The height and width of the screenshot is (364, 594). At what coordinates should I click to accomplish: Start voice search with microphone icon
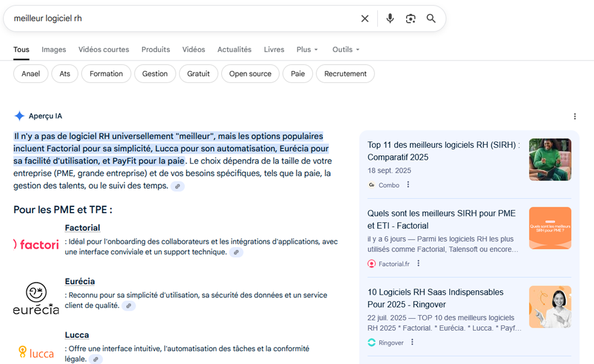tap(390, 19)
